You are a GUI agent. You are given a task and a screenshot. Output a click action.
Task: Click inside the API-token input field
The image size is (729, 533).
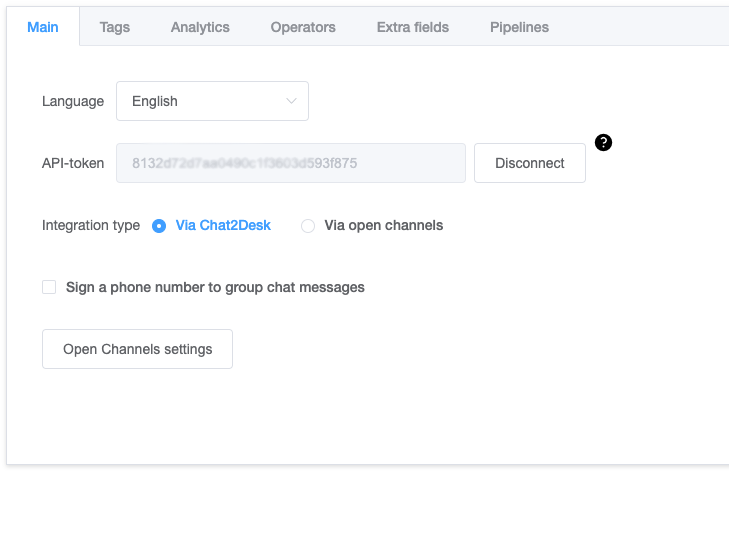290,163
